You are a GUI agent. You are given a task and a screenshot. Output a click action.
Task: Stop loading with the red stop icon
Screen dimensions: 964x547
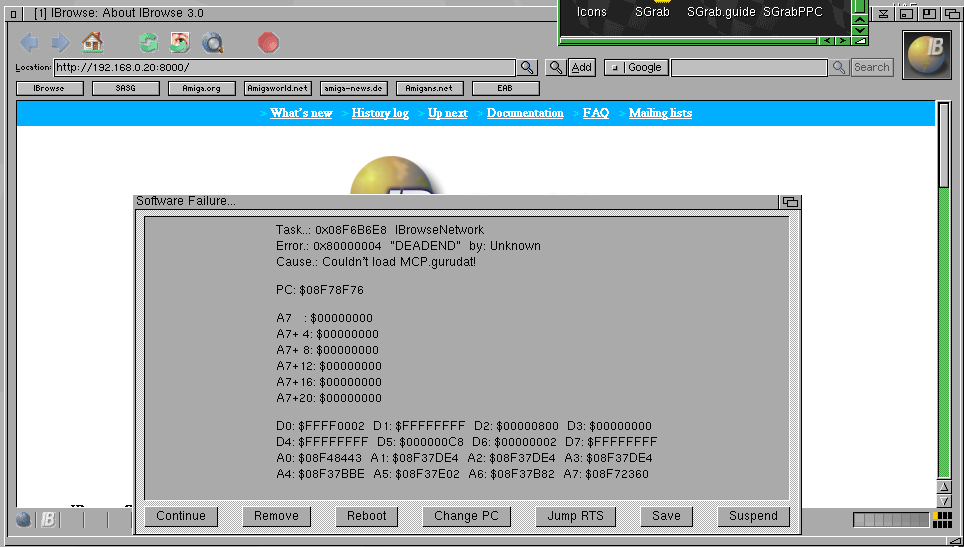pos(269,43)
